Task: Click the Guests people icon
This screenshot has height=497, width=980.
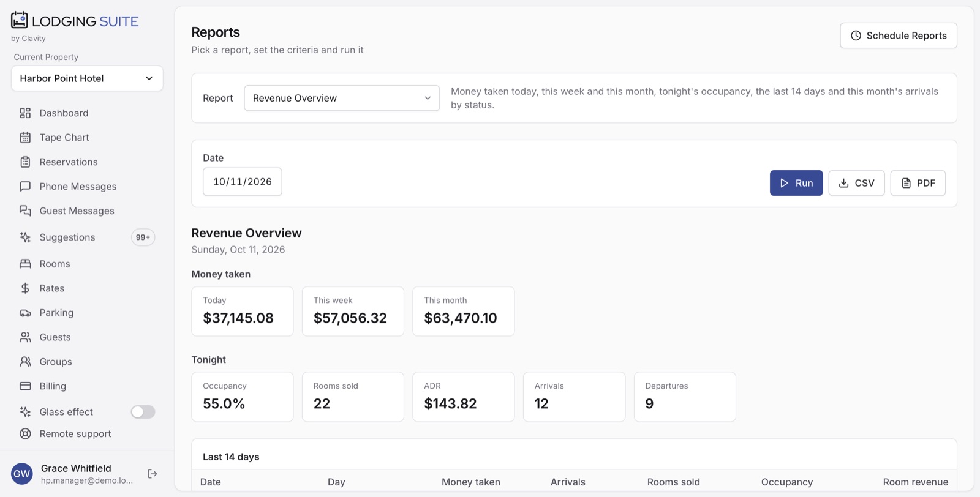Action: tap(25, 337)
